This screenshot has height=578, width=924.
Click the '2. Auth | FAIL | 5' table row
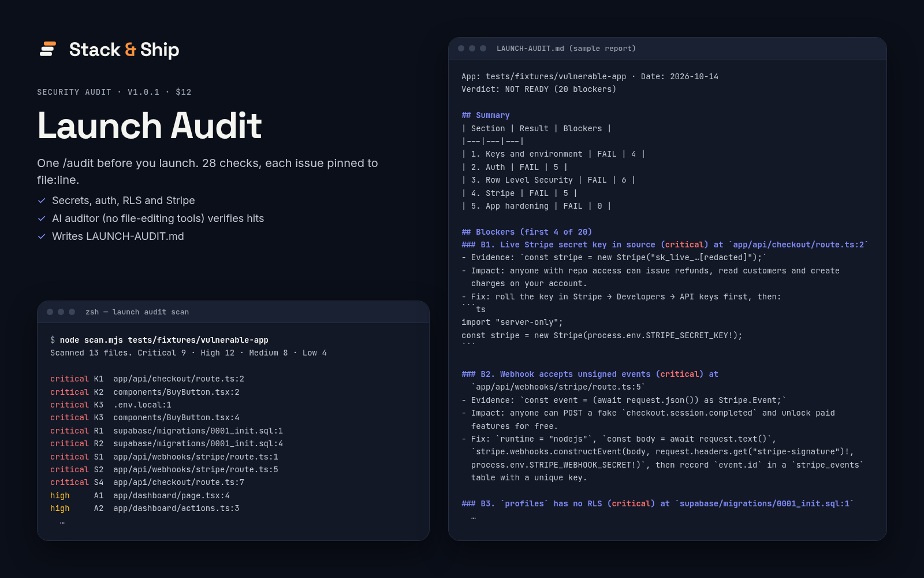click(x=515, y=167)
